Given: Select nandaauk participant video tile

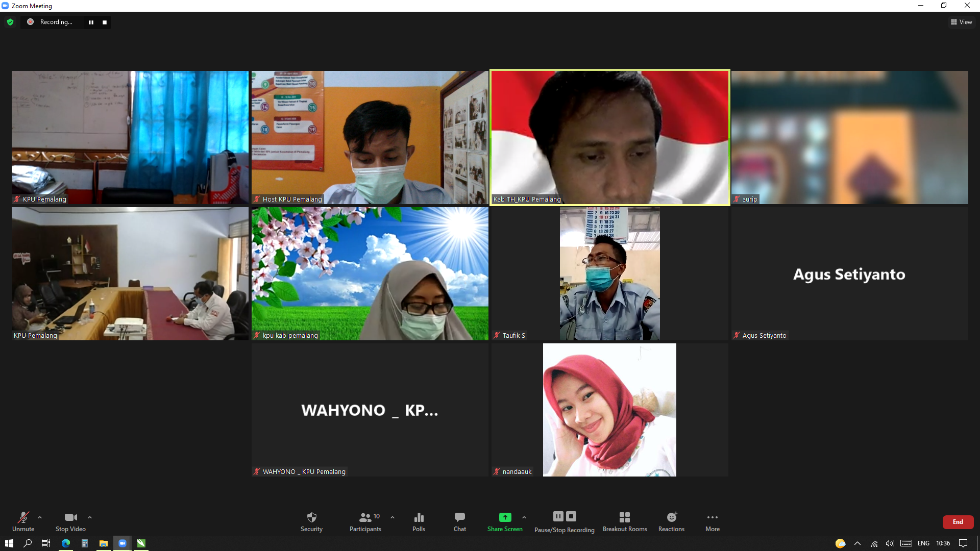Looking at the screenshot, I should 609,410.
